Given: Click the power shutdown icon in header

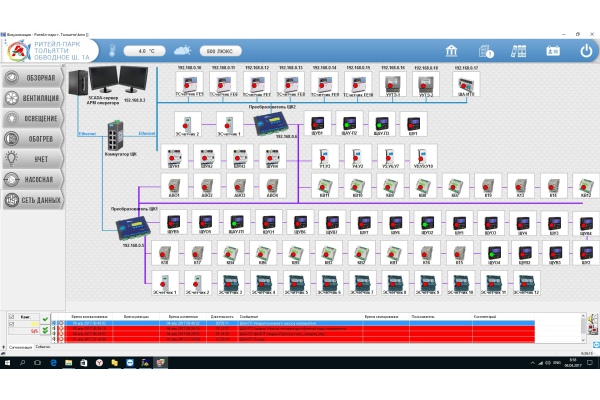Looking at the screenshot, I should coord(586,50).
